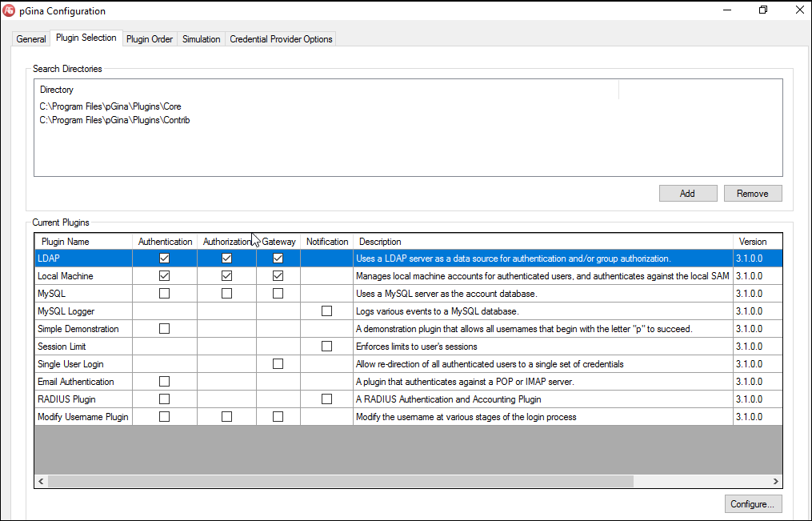Enable MySQL Authentication checkbox
The height and width of the screenshot is (521, 812).
[x=164, y=293]
